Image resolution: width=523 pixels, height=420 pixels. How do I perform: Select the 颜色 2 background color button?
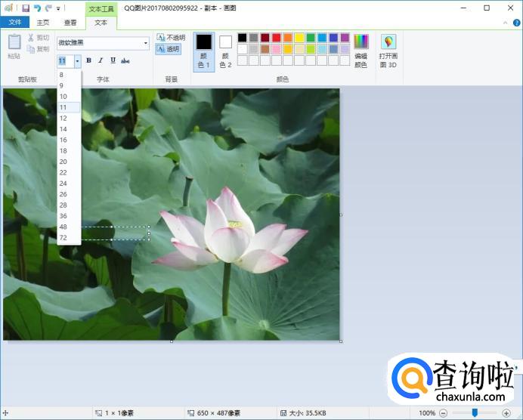(x=225, y=51)
